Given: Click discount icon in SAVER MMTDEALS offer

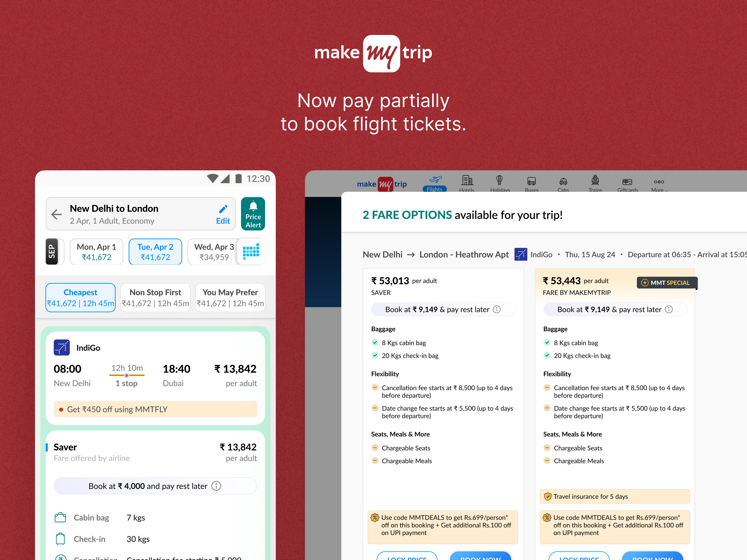Looking at the screenshot, I should 375,517.
